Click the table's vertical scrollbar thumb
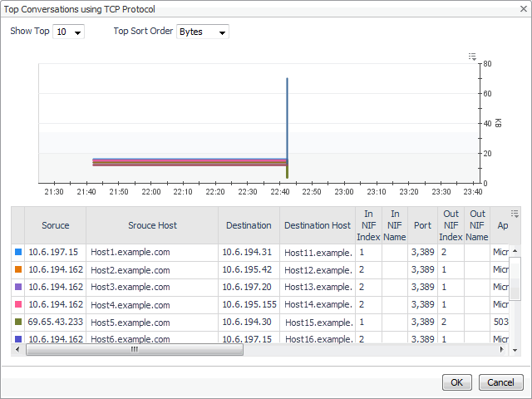Screen dimensions: 532x399 click(515, 279)
